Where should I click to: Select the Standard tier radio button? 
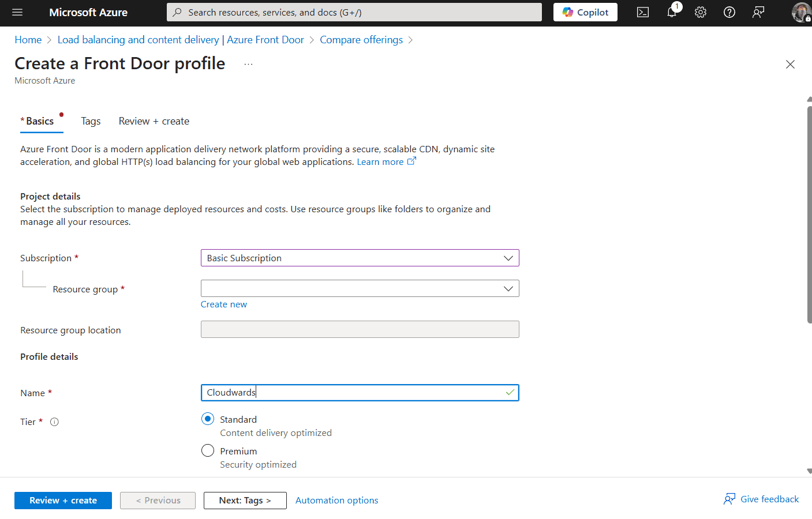pyautogui.click(x=208, y=419)
